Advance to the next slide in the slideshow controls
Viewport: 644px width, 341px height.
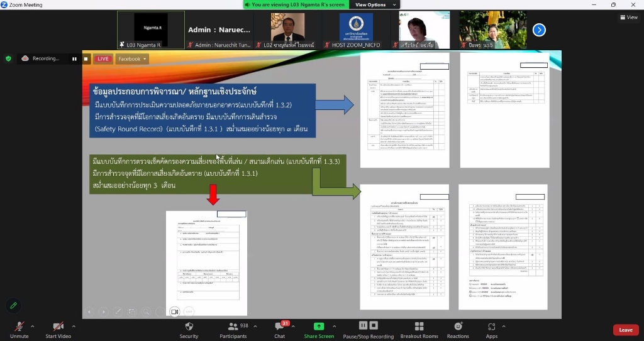pyautogui.click(x=104, y=312)
